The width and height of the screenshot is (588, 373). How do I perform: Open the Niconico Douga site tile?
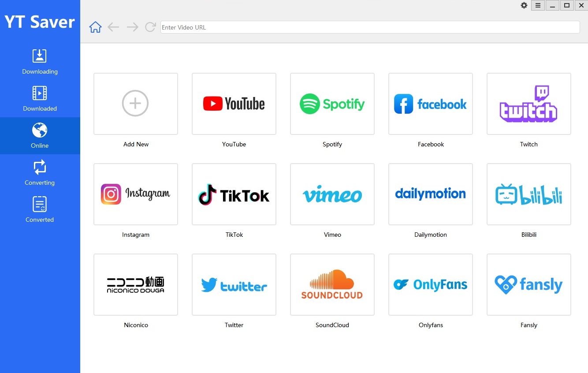pos(136,284)
